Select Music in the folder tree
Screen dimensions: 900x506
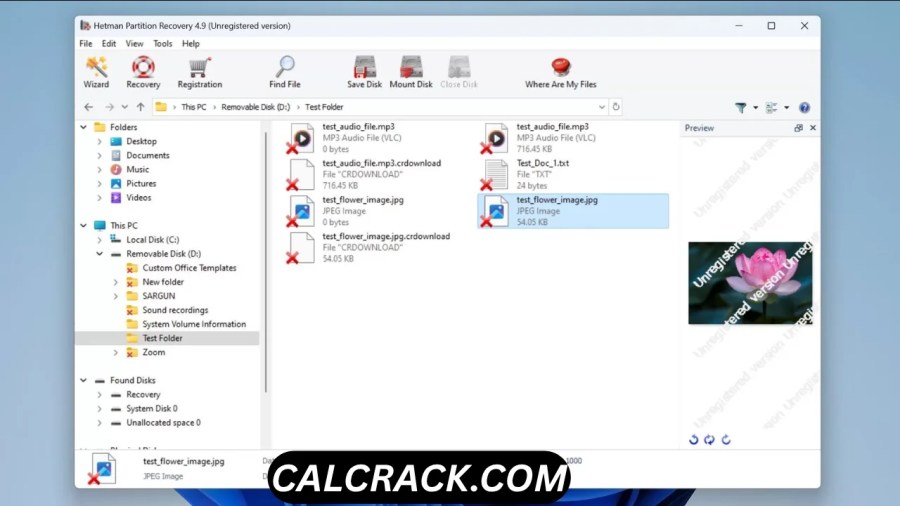[137, 169]
